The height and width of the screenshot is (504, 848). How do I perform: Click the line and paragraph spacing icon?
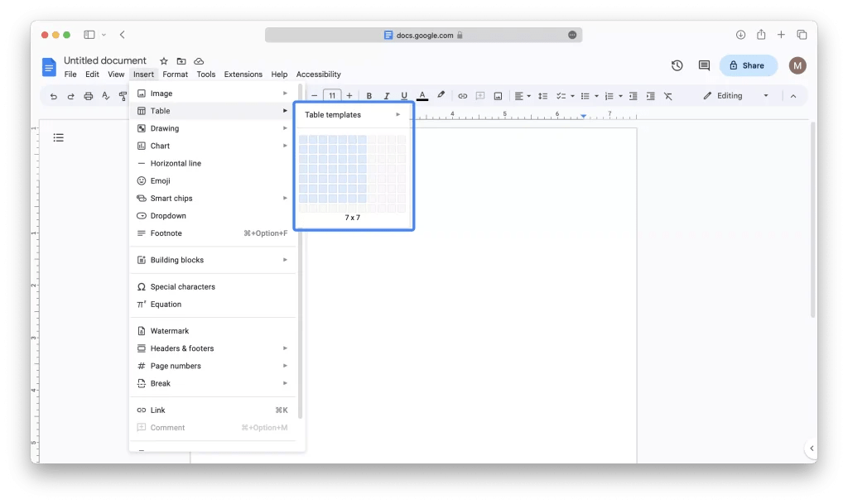point(542,96)
